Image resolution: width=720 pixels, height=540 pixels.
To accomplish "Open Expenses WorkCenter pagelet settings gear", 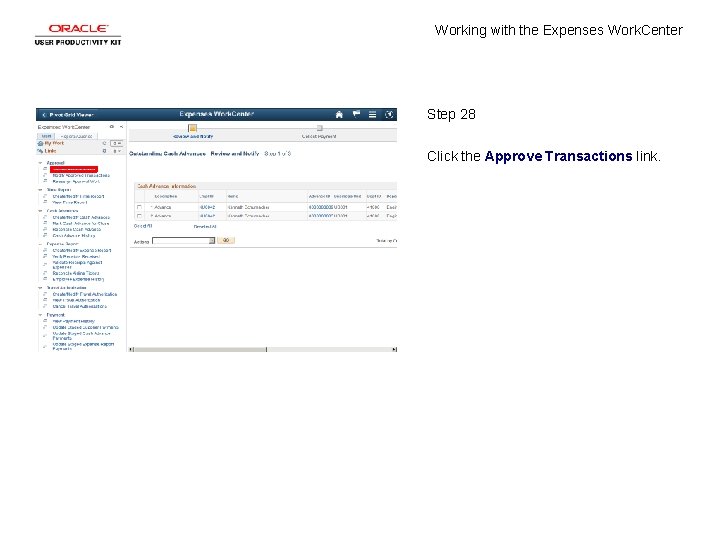I will coord(112,127).
